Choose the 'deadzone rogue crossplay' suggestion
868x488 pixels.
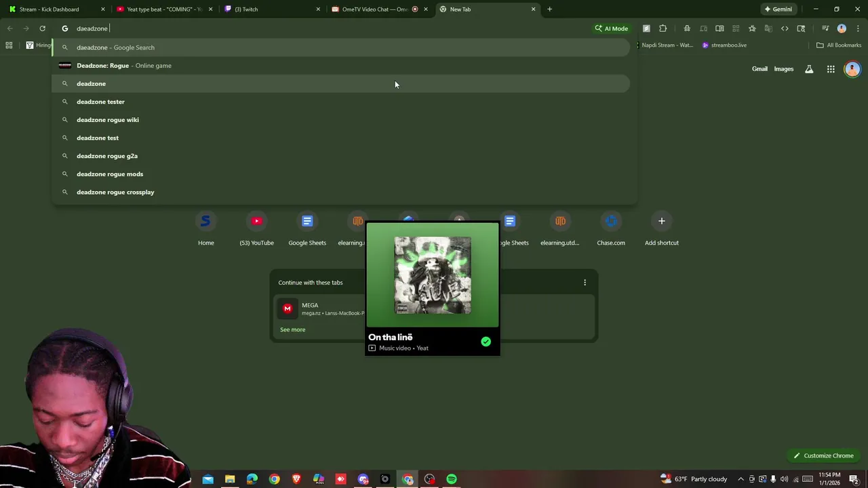[x=340, y=192]
